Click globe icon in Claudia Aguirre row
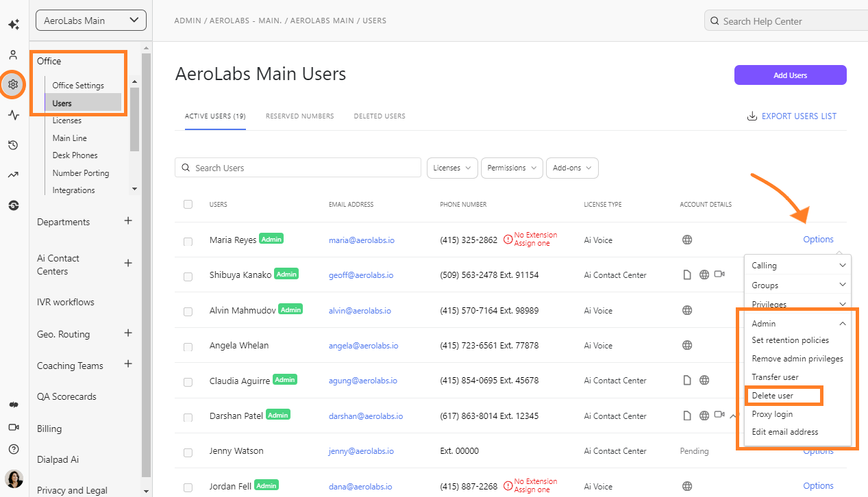This screenshot has width=868, height=497. point(704,380)
